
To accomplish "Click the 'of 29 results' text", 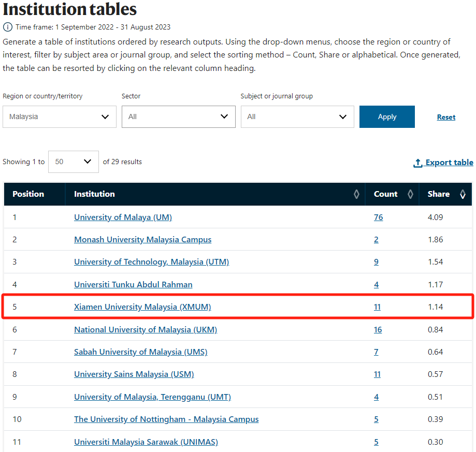I will pyautogui.click(x=122, y=162).
